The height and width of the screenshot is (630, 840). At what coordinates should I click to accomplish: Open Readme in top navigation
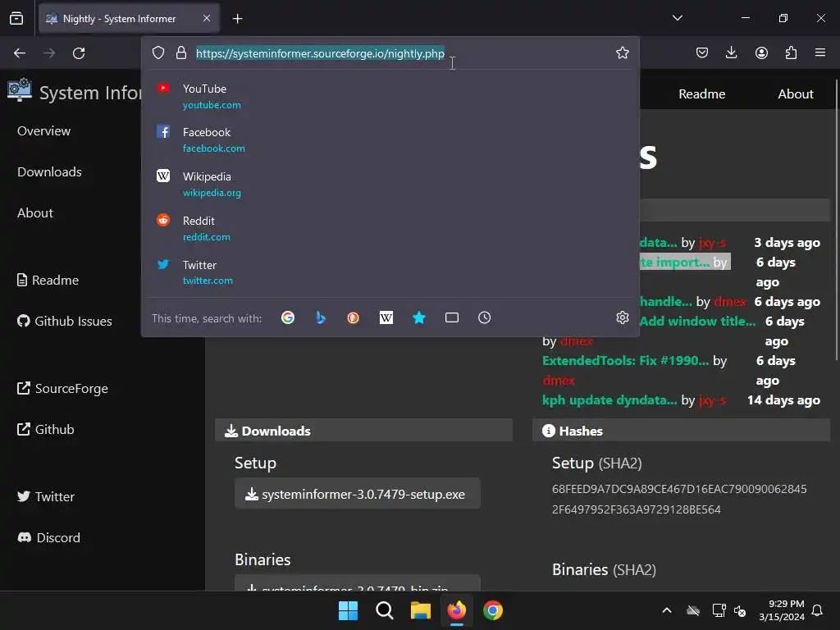pos(702,94)
